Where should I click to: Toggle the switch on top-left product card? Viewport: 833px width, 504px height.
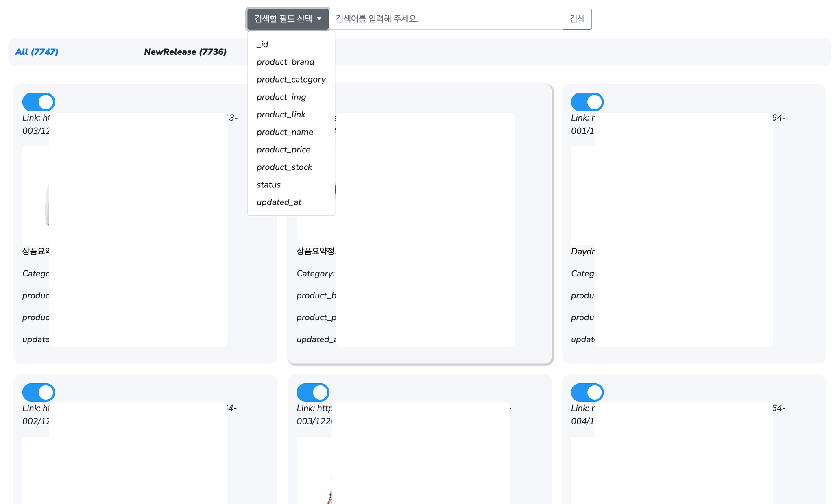(x=39, y=102)
